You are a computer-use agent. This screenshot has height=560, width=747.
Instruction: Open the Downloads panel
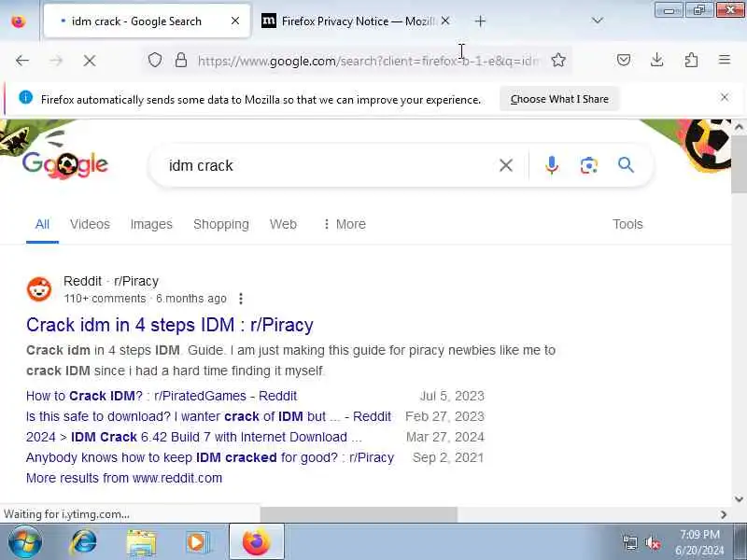(657, 60)
